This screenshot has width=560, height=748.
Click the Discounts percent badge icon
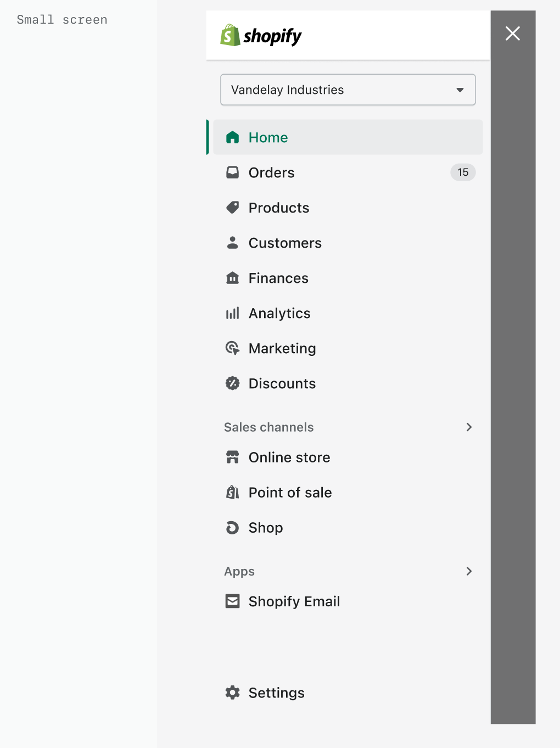tap(233, 383)
